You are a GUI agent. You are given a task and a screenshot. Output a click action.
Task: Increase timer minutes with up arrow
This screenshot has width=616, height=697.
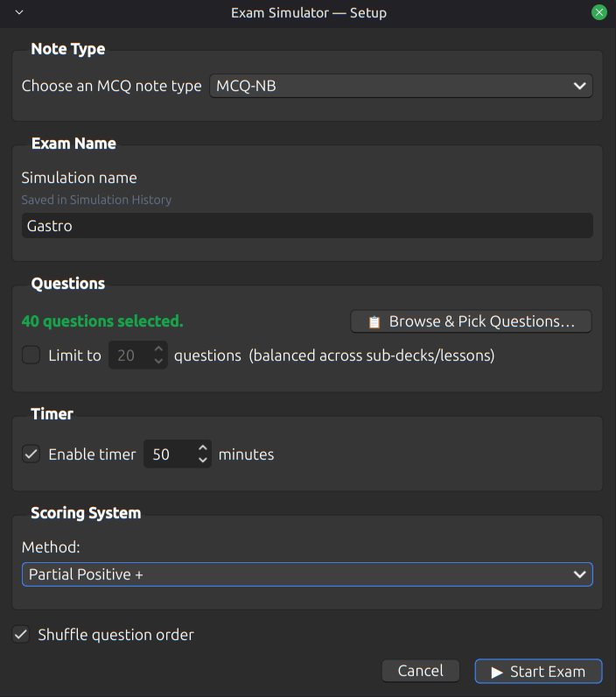pyautogui.click(x=203, y=448)
